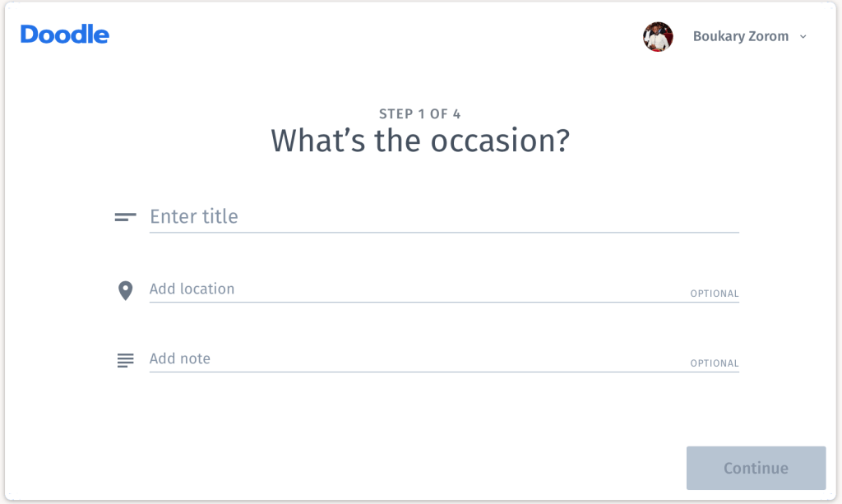Image resolution: width=842 pixels, height=504 pixels.
Task: Click the underline beneath the location field
Action: pos(444,303)
